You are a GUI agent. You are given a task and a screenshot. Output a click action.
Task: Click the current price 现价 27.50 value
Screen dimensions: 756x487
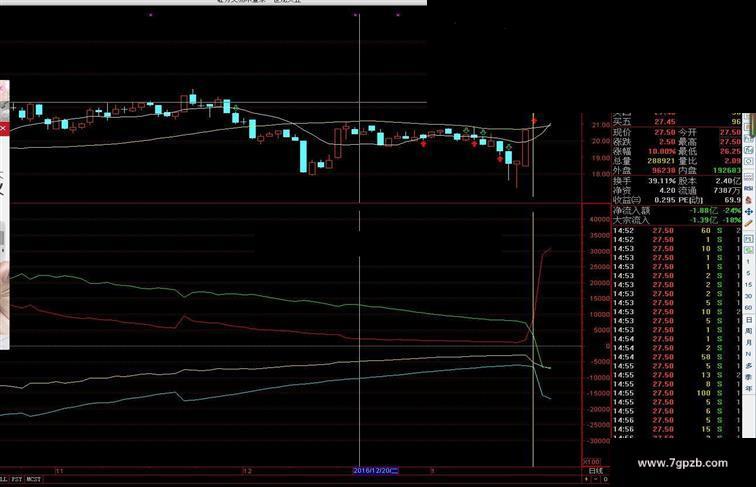664,132
